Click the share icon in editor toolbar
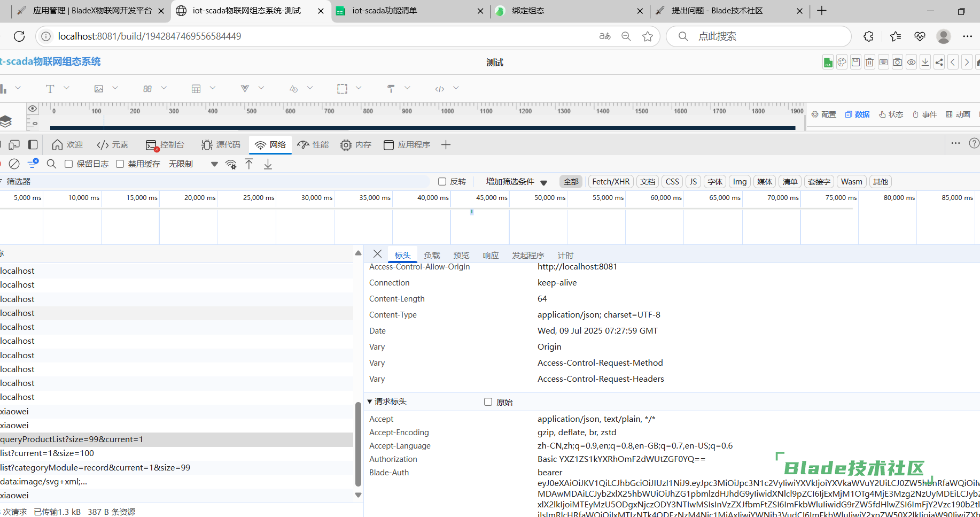The width and height of the screenshot is (980, 517). pyautogui.click(x=939, y=62)
